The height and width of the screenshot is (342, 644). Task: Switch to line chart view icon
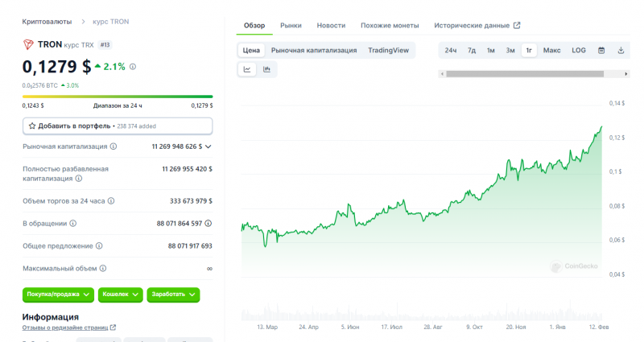(x=247, y=69)
